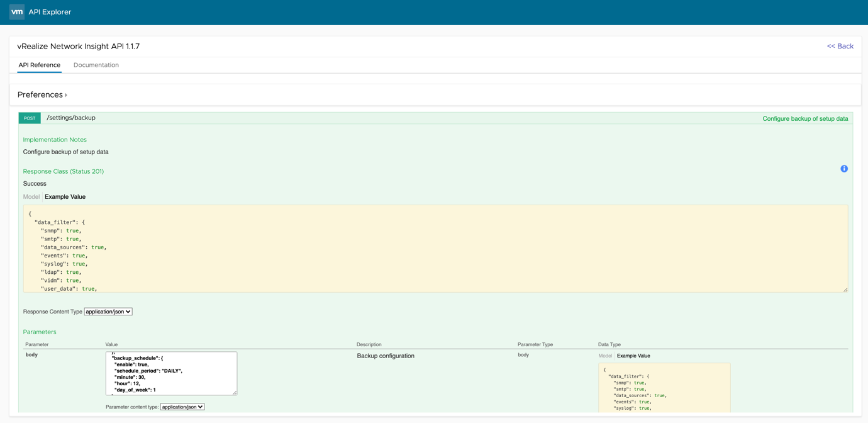The height and width of the screenshot is (423, 868).
Task: Click the Implementation Notes heading
Action: pos(55,140)
